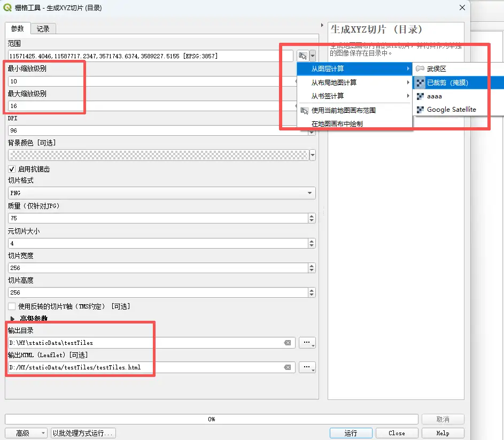Screen dimensions: 504x440
Task: Browse for output directory with ellipsis button
Action: pos(307,343)
